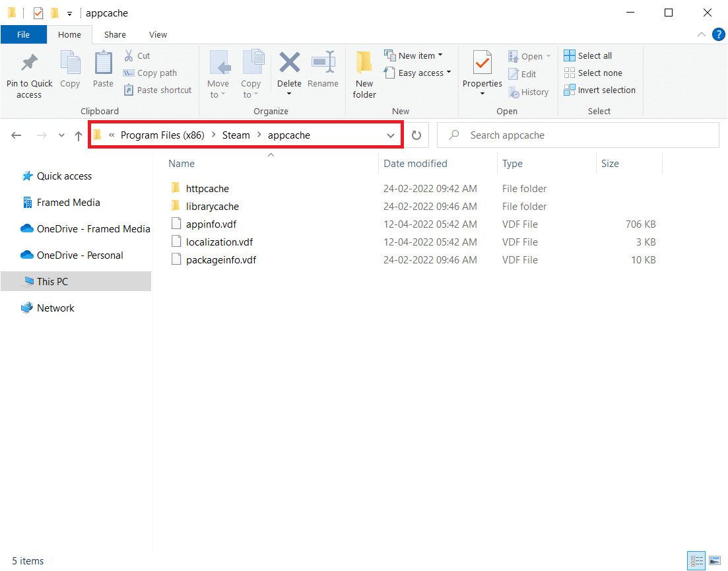Open OneDrive - Personal
Image resolution: width=728 pixels, height=571 pixels.
[80, 255]
